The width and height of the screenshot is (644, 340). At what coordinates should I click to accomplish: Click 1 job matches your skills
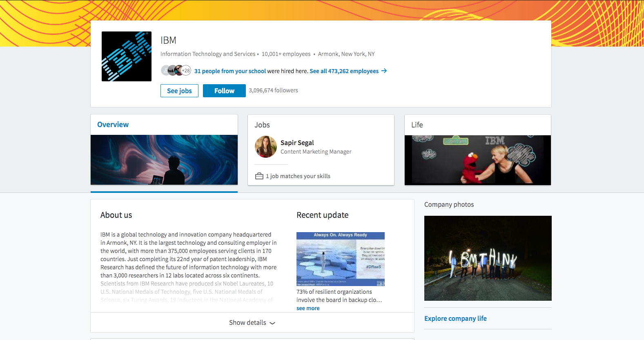pos(298,176)
